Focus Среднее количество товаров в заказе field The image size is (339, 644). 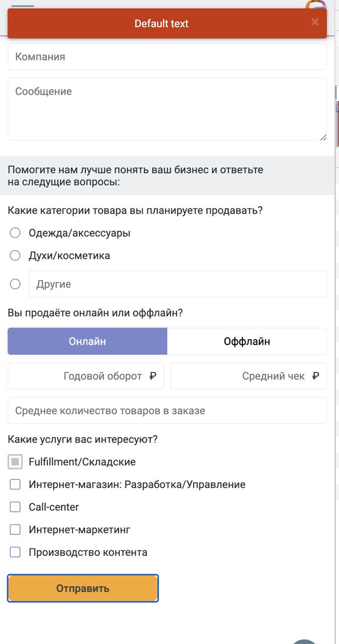tap(167, 411)
